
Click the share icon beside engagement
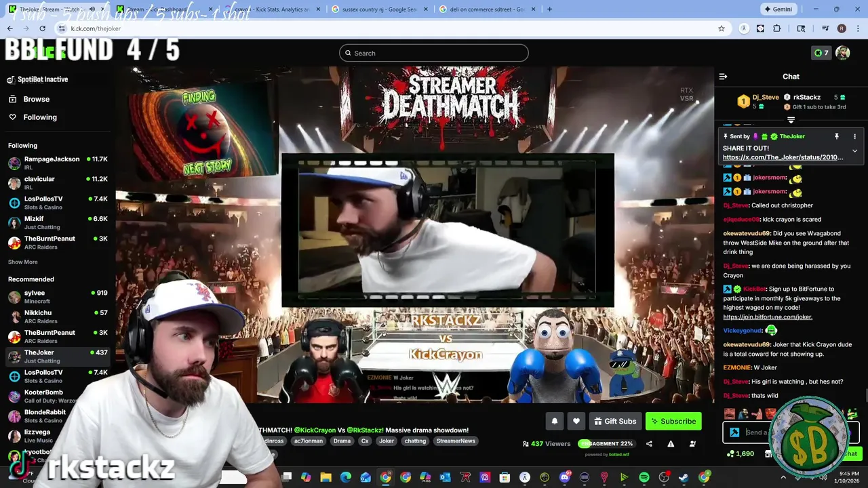point(649,444)
